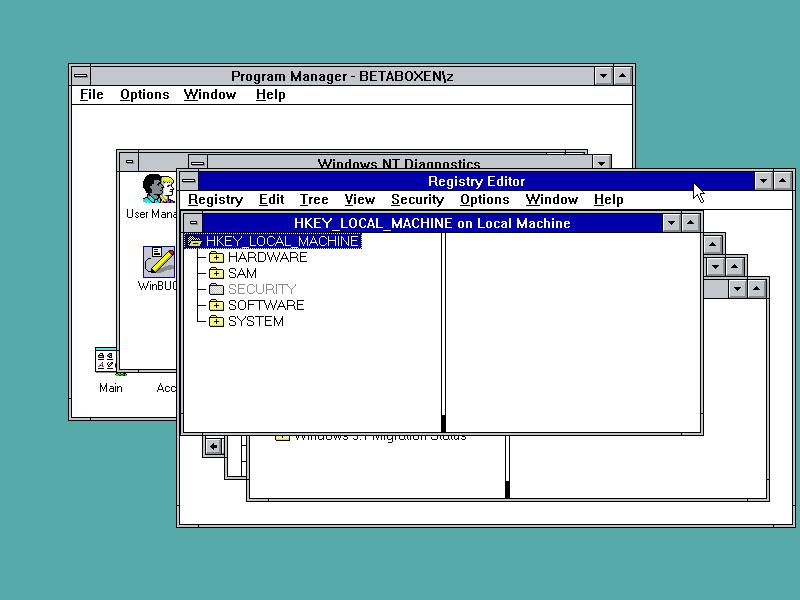Open HKEY_LOCAL_MACHINE window's control menu box
This screenshot has width=800, height=600.
point(193,223)
